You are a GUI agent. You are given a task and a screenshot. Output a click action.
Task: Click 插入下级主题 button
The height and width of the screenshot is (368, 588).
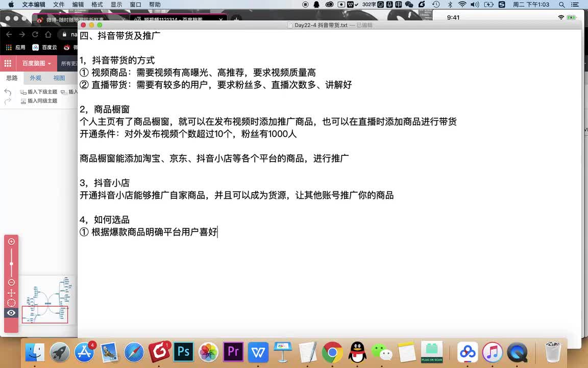[39, 91]
